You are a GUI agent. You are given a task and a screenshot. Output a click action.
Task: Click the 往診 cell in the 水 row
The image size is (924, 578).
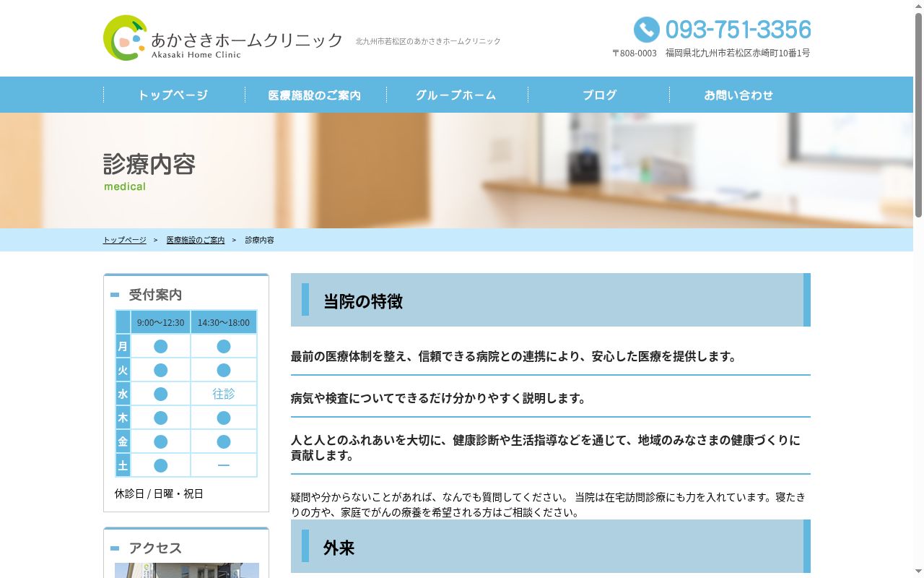224,394
